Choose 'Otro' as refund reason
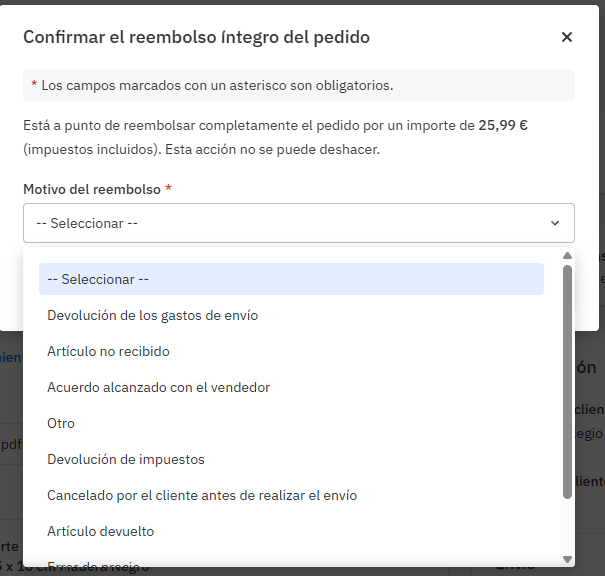 click(x=61, y=423)
